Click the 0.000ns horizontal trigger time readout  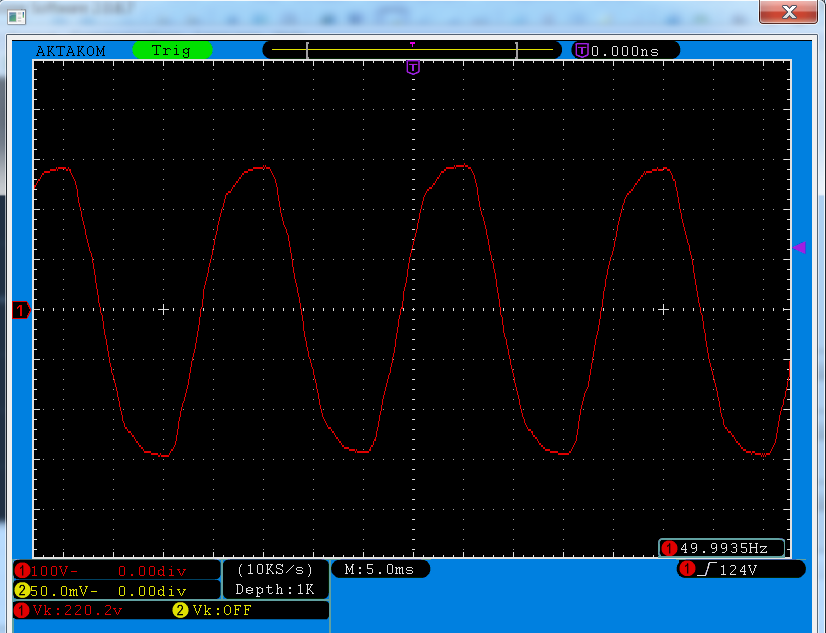pos(625,51)
